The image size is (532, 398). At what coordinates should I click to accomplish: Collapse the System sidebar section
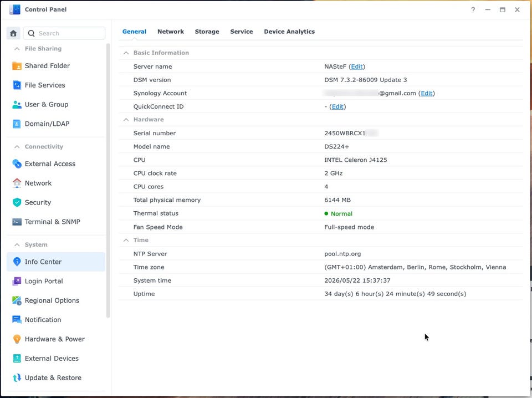pos(17,245)
